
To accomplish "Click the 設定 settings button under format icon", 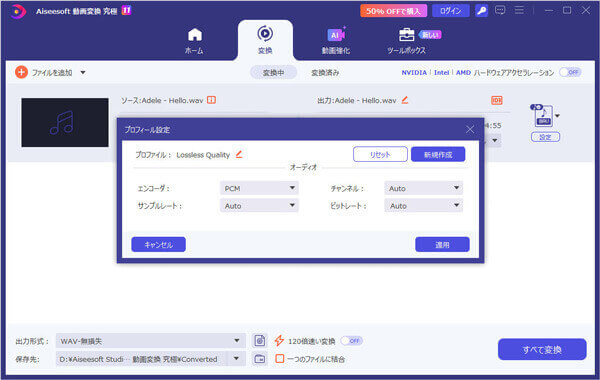I will 545,137.
